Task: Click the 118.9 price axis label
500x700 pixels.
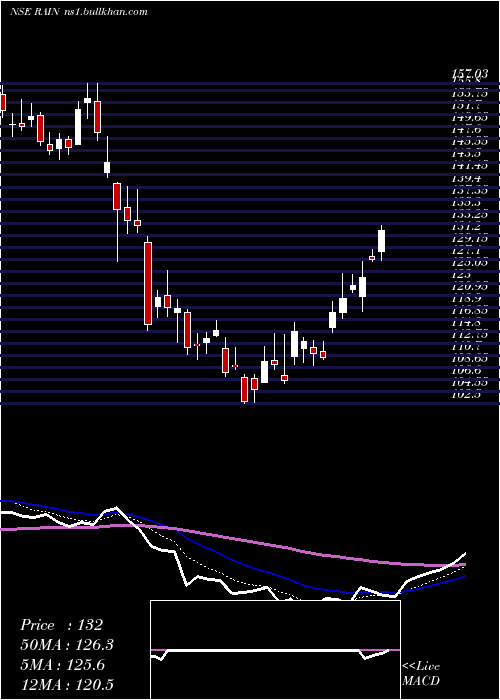Action: [466, 298]
